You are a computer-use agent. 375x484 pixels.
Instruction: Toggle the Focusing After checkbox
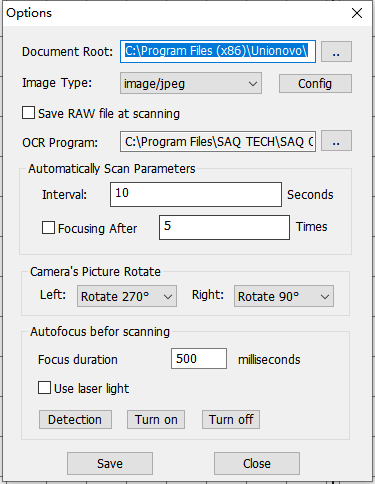pos(48,228)
